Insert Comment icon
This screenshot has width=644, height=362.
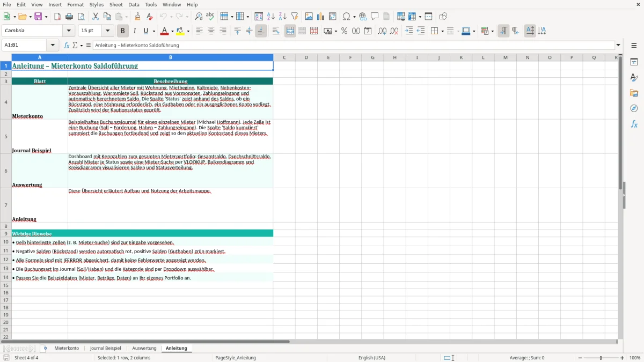pos(375,17)
